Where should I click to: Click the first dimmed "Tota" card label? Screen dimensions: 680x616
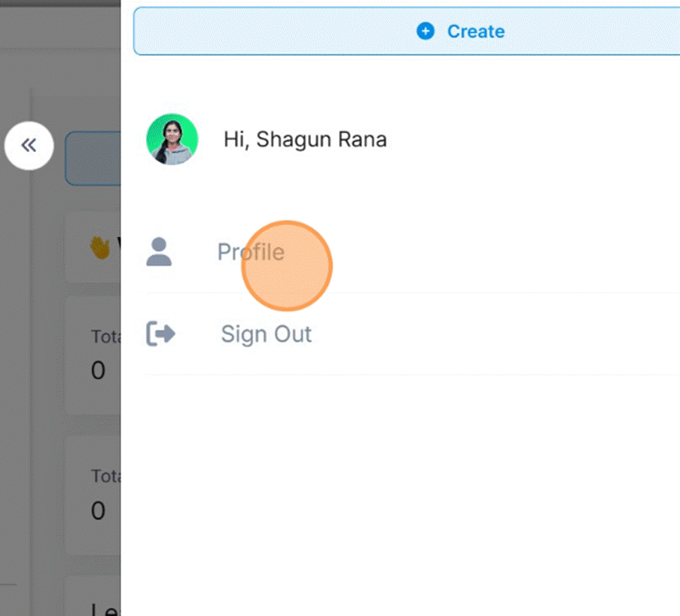pos(105,336)
